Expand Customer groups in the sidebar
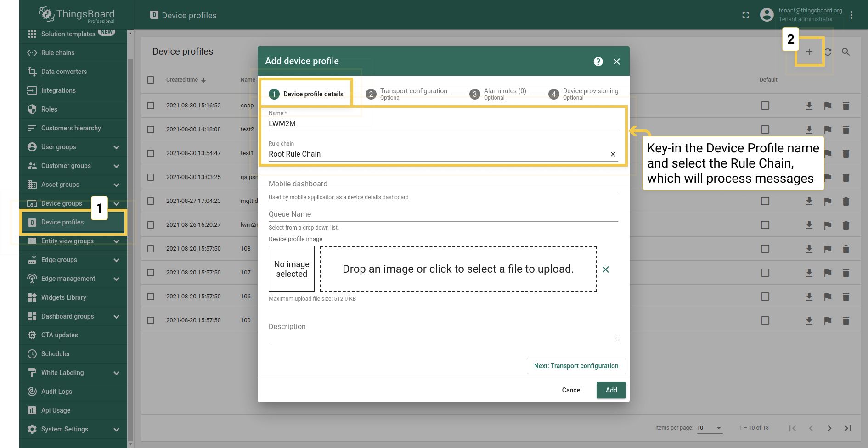The width and height of the screenshot is (868, 448). (x=116, y=166)
